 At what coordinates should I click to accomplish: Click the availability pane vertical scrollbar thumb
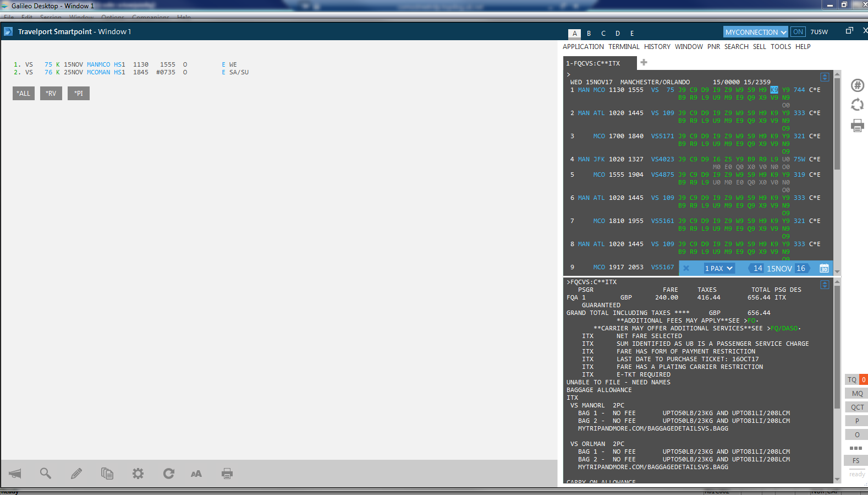(x=837, y=124)
